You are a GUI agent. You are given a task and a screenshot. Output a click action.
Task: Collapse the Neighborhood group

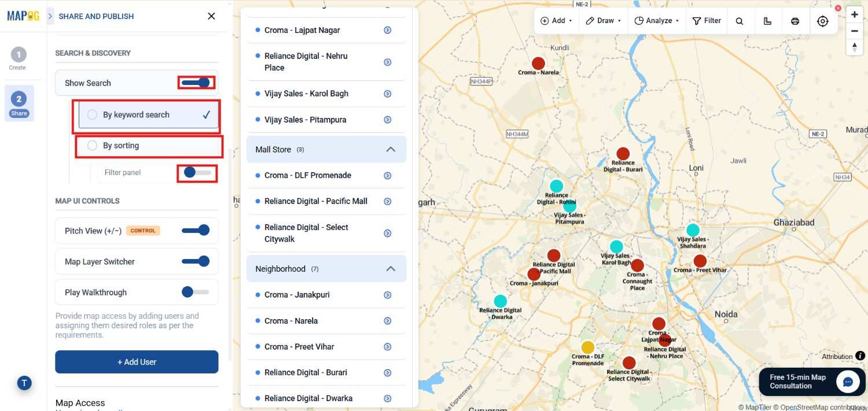pos(391,269)
